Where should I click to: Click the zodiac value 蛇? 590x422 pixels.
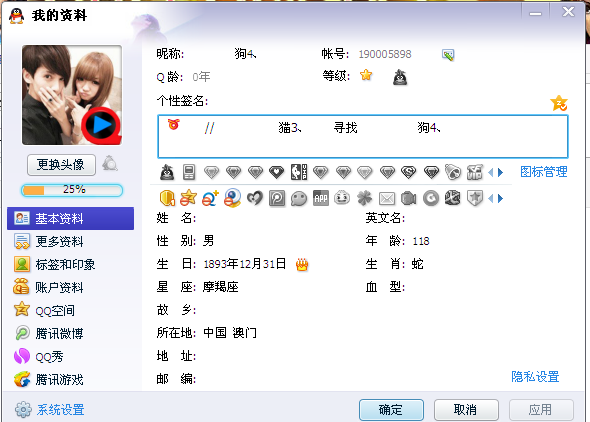click(418, 264)
